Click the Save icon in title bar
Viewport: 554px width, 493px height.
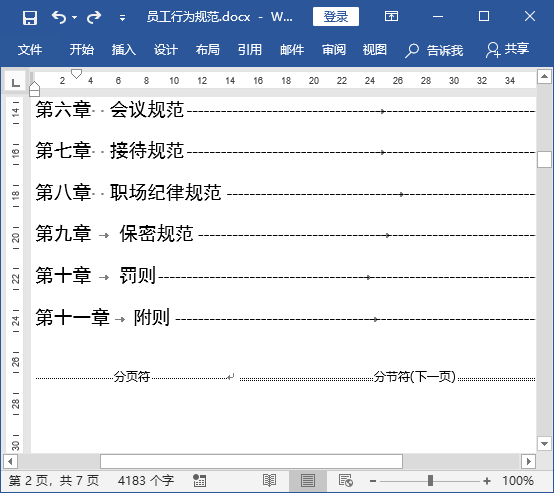tap(30, 17)
